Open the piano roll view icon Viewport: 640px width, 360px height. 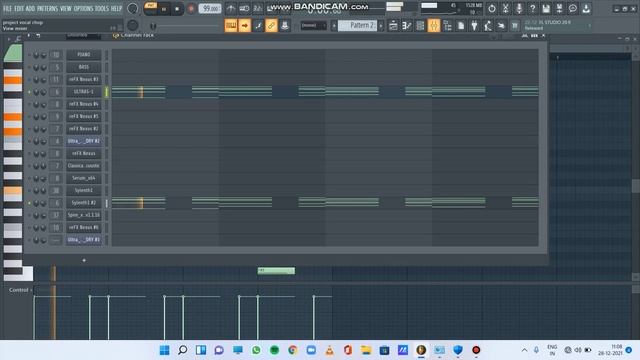[x=407, y=26]
